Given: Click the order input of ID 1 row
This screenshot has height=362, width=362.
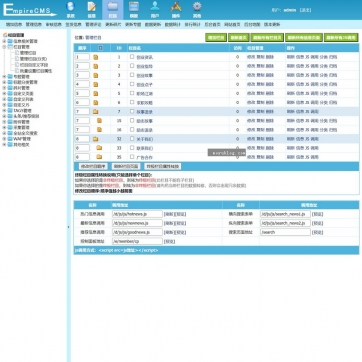Looking at the screenshot, I should [x=82, y=57].
